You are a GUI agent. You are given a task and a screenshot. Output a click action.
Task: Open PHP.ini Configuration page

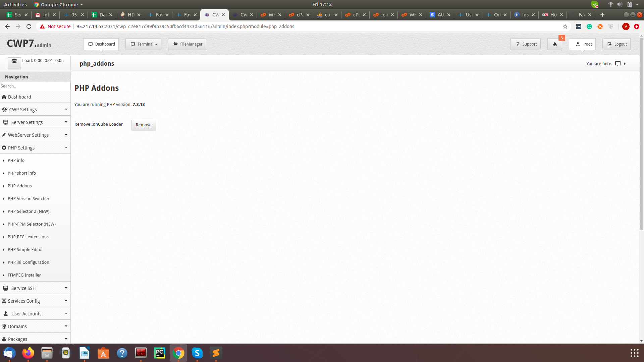[x=29, y=262]
